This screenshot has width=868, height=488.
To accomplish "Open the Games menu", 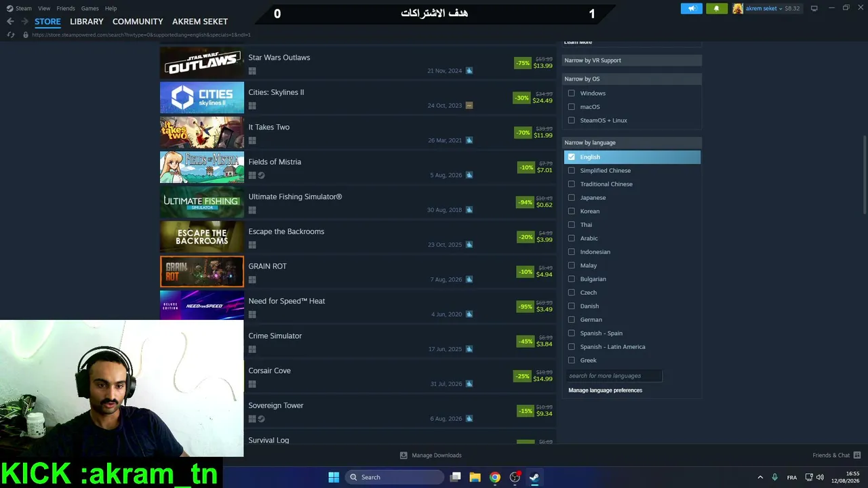I will 90,8.
